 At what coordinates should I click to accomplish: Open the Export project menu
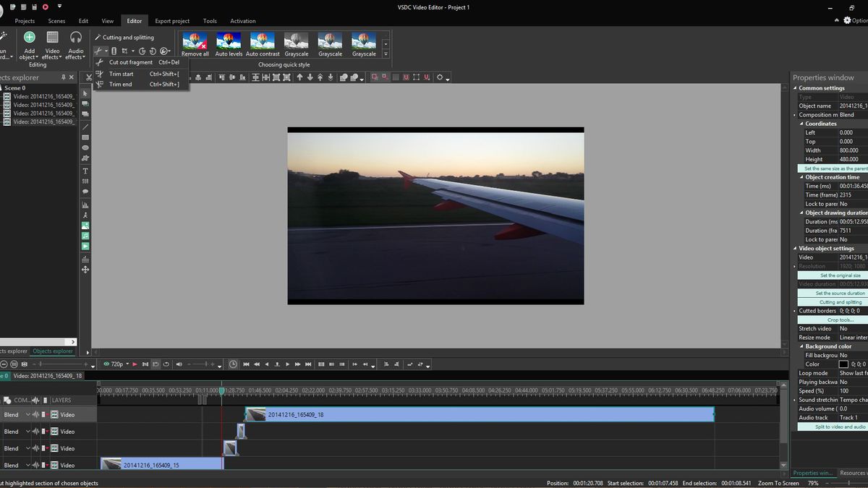pos(171,21)
